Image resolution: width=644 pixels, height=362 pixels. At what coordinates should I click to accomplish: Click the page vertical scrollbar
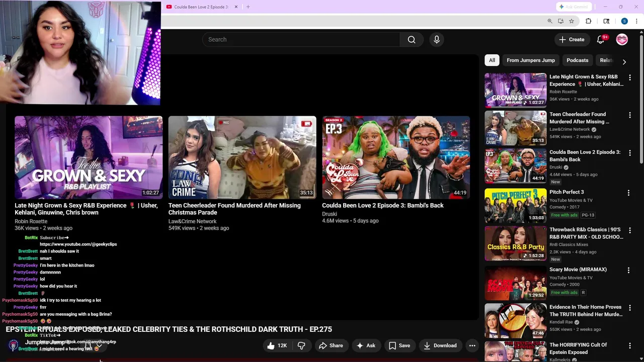click(x=641, y=101)
